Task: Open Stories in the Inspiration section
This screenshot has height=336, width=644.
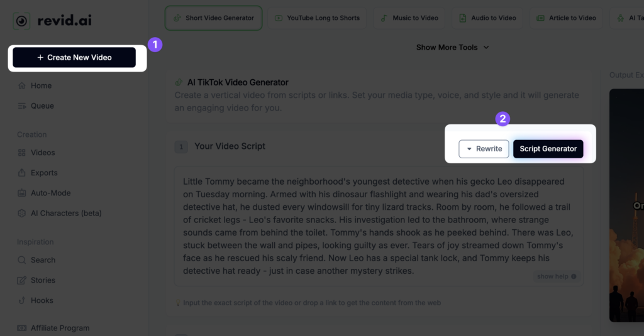Action: (x=43, y=280)
